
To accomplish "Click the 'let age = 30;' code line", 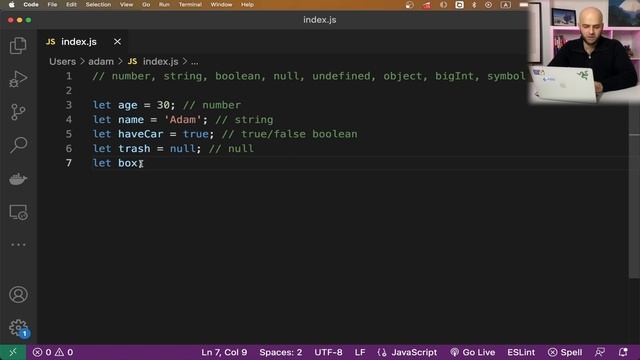I will (x=134, y=105).
